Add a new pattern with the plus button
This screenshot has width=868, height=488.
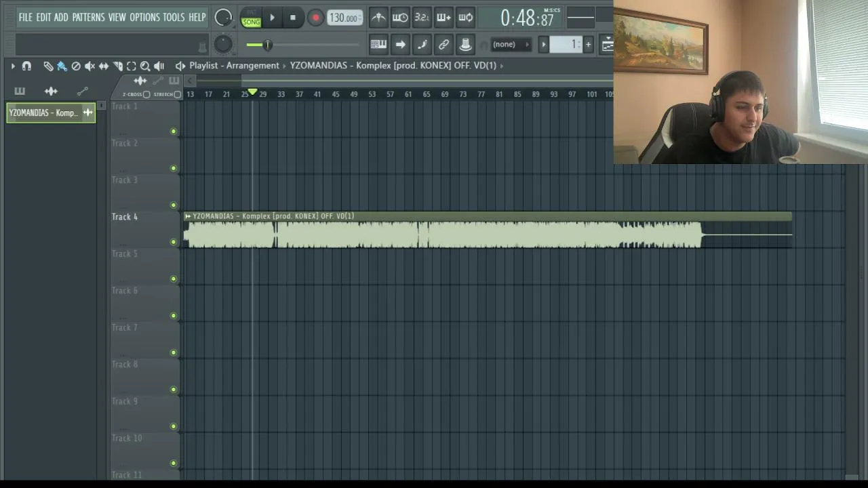[588, 45]
